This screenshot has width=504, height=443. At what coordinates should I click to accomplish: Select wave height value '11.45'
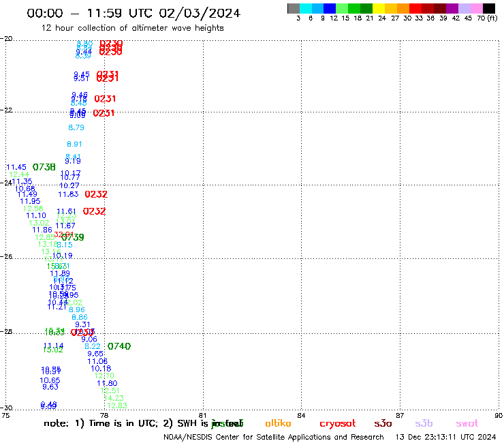[x=16, y=167]
